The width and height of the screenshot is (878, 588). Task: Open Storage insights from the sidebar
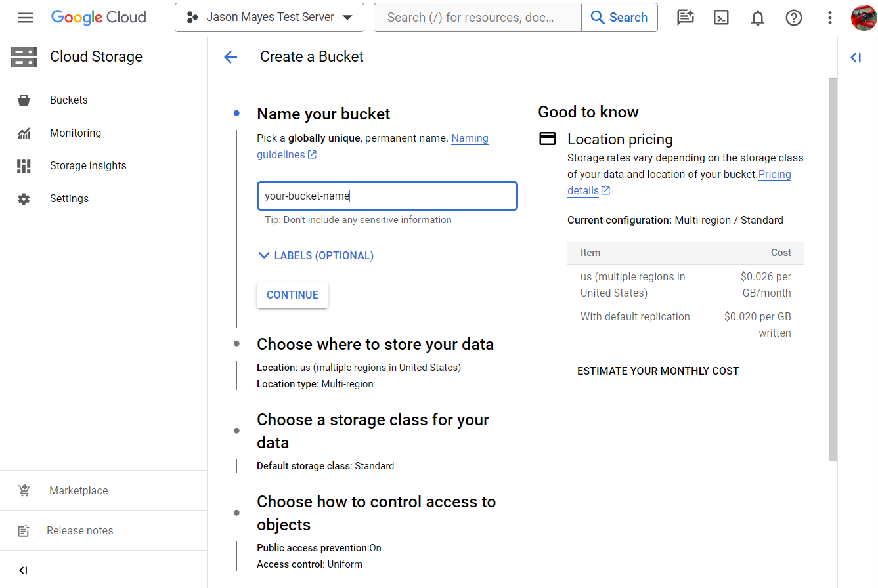88,165
